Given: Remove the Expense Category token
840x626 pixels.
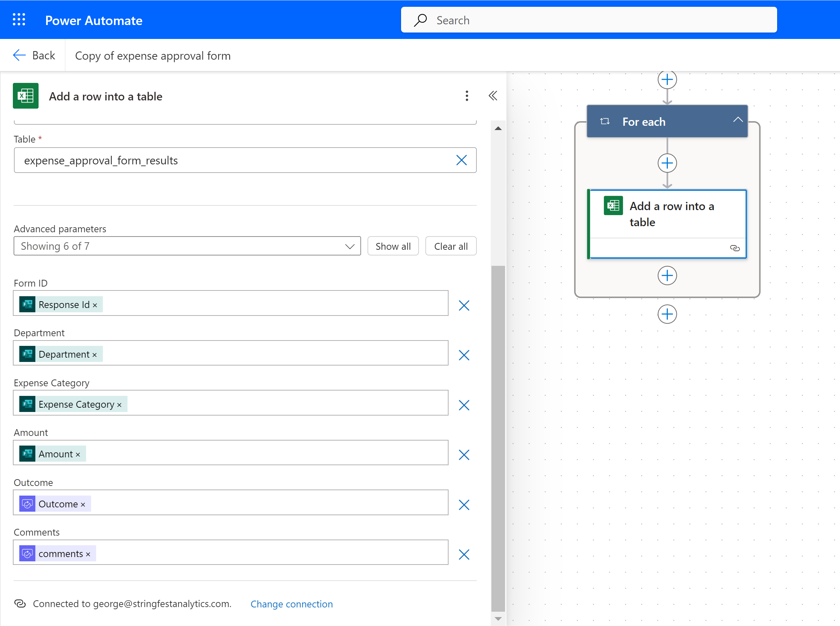Looking at the screenshot, I should (x=119, y=405).
